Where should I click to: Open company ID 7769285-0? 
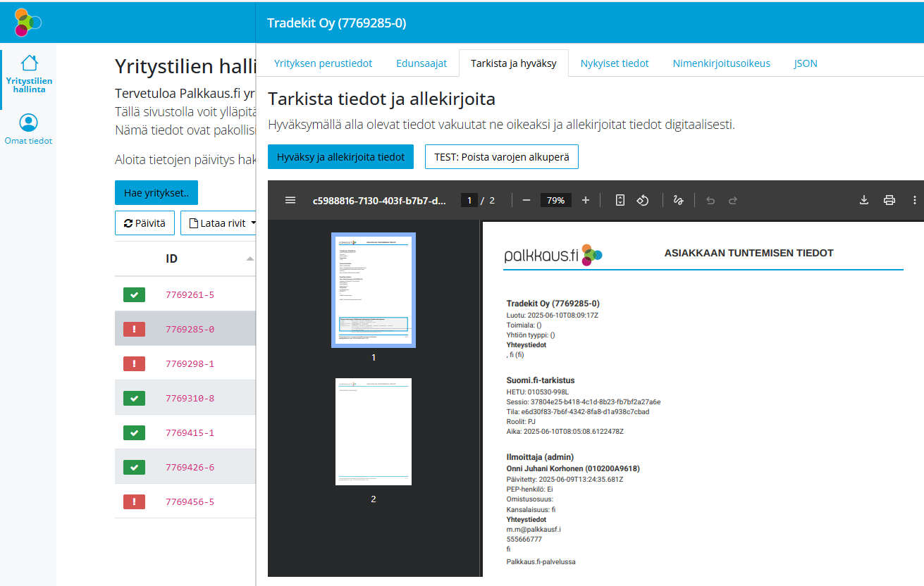click(x=190, y=329)
